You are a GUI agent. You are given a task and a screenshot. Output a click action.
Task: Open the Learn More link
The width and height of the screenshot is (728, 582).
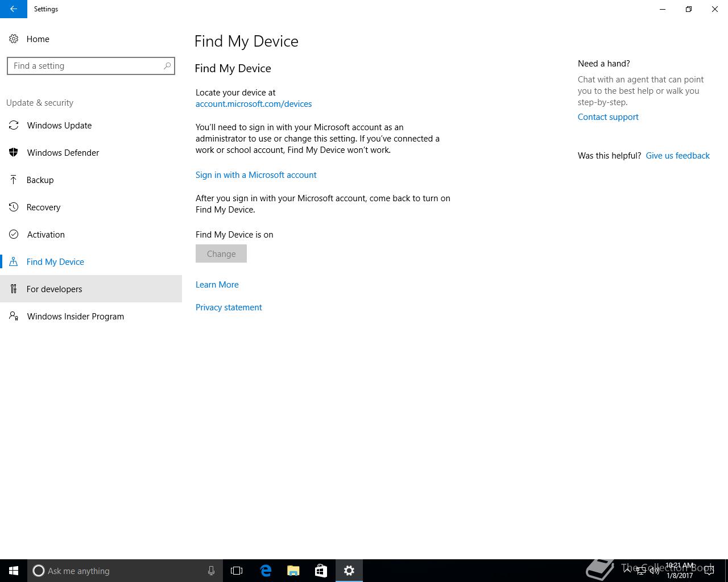pos(217,285)
